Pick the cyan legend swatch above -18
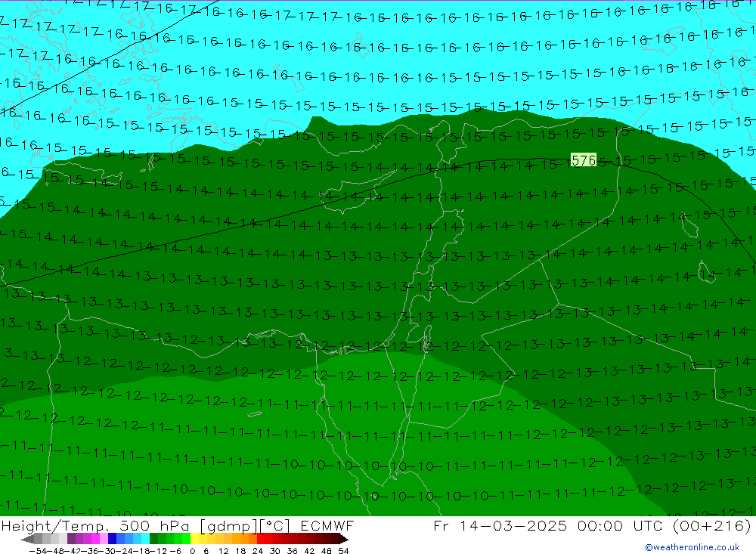Image resolution: width=756 pixels, height=554 pixels. pyautogui.click(x=145, y=539)
